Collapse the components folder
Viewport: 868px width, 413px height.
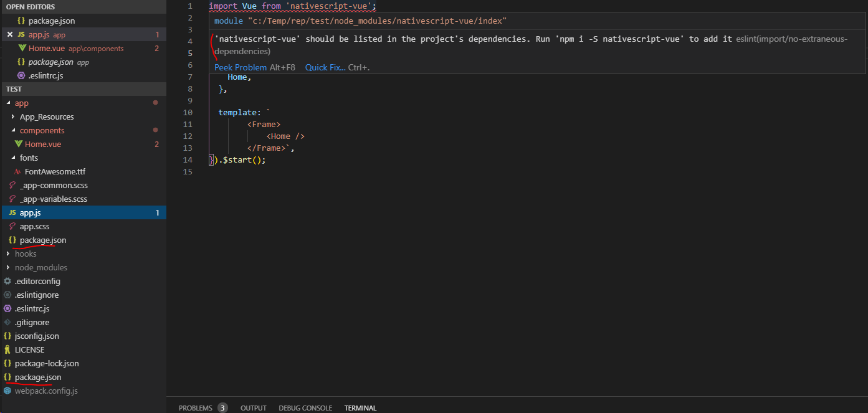pyautogui.click(x=14, y=131)
